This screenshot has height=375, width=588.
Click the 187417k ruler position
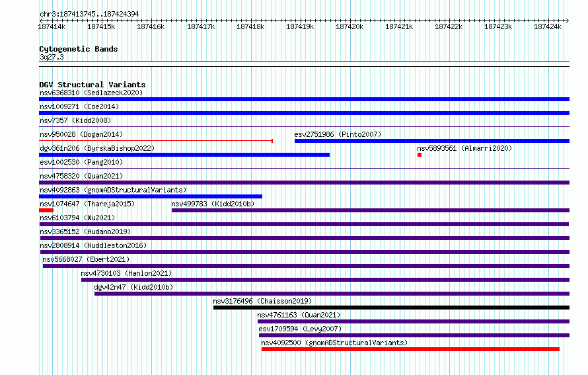tap(201, 26)
